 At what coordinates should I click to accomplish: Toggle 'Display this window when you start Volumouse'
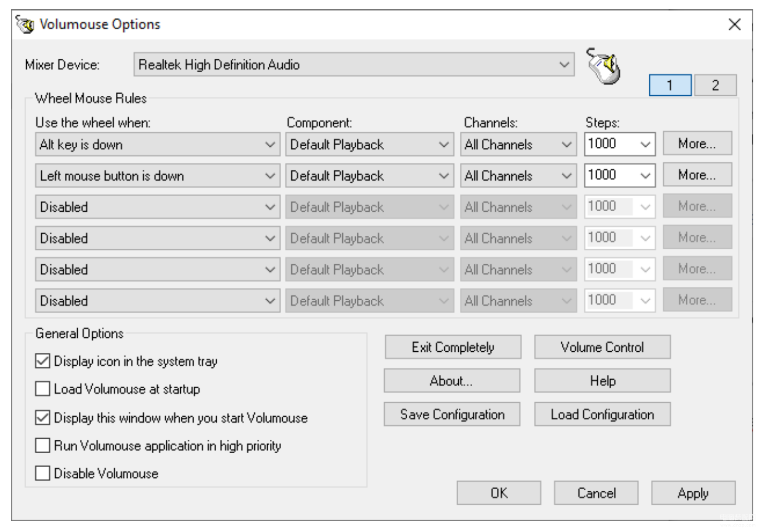171,418
